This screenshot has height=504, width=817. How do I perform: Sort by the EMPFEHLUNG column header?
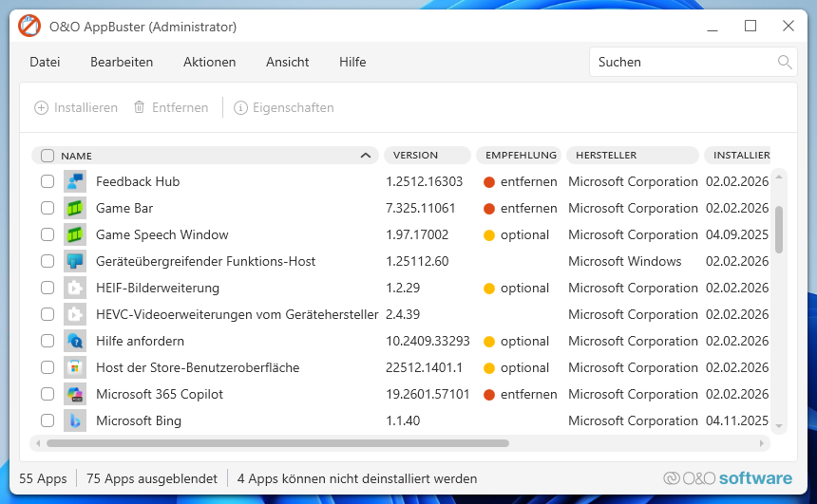click(x=519, y=155)
